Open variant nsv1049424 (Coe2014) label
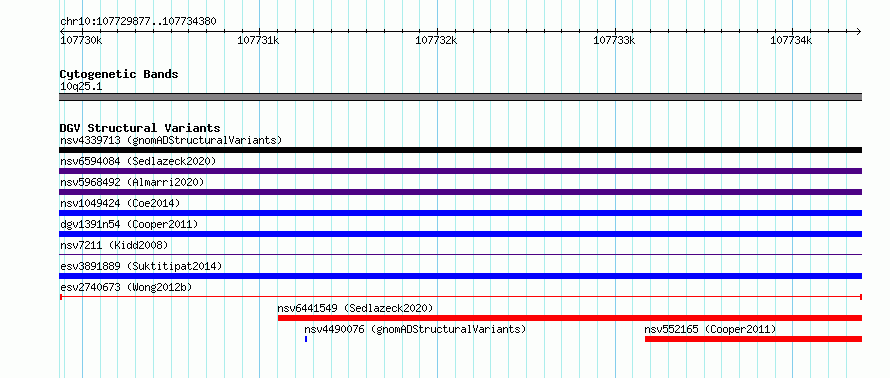890x378 pixels. pos(120,203)
